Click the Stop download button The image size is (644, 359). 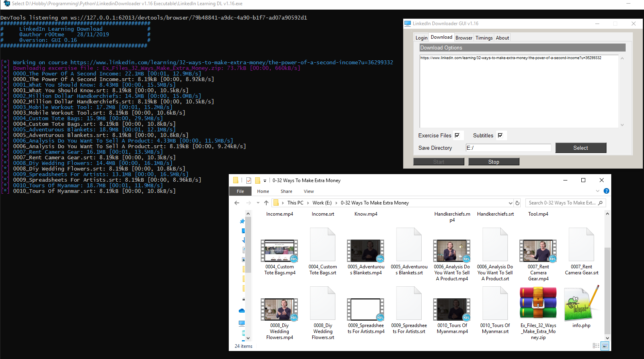tap(493, 162)
